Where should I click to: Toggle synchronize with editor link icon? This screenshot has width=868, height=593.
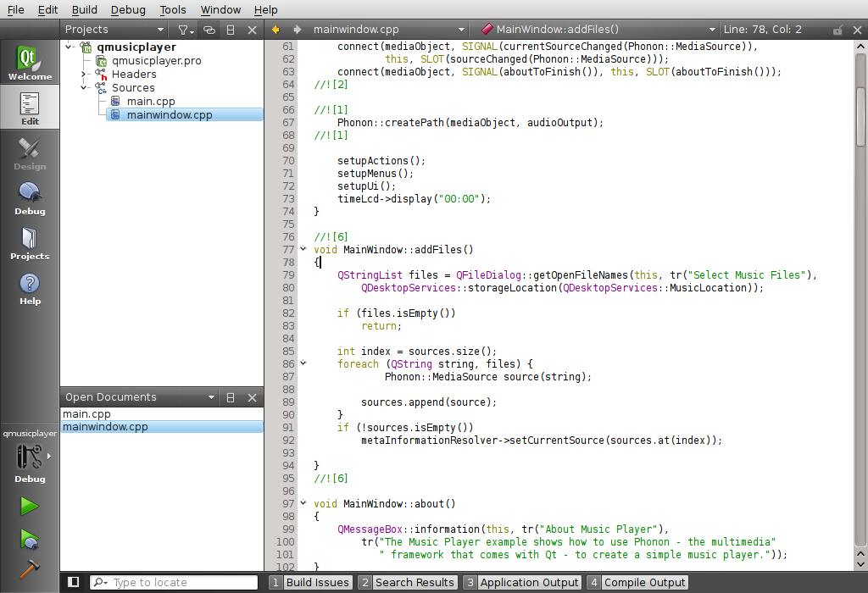[209, 30]
